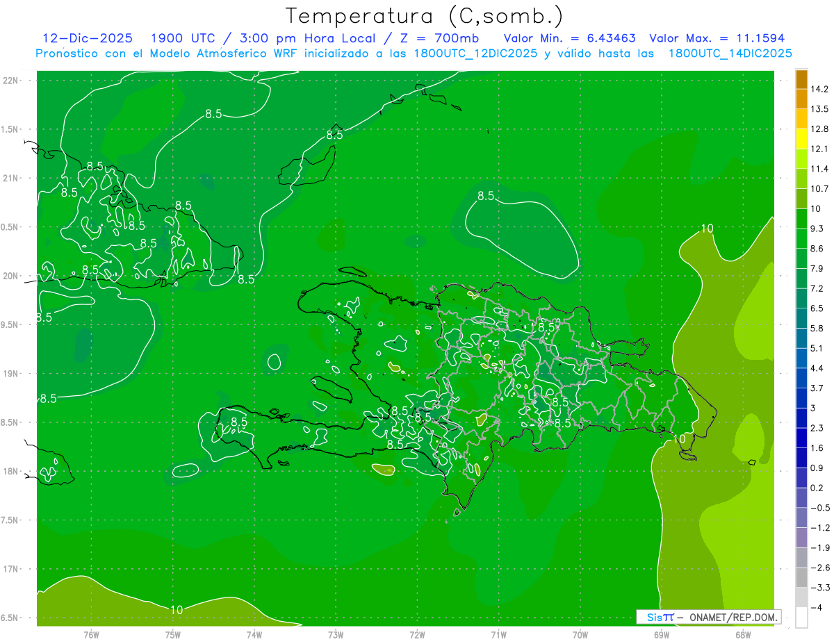Click the '11.4' colorbar value

click(819, 169)
